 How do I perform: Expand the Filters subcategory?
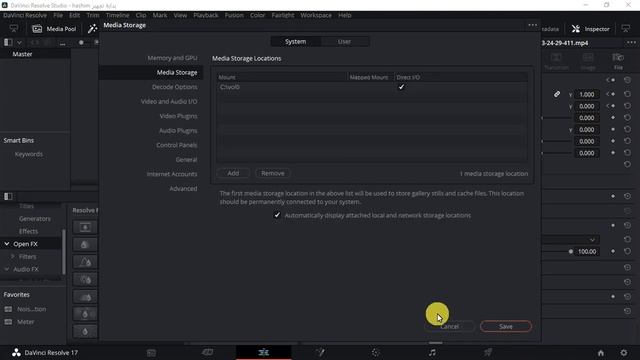click(x=12, y=257)
